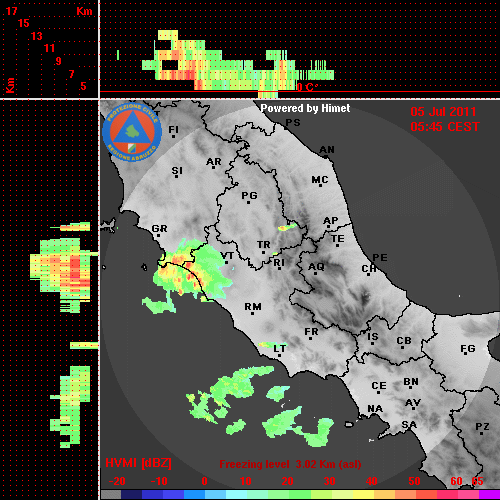The height and width of the screenshot is (500, 500).
Task: Select the FI city label
Action: click(174, 129)
